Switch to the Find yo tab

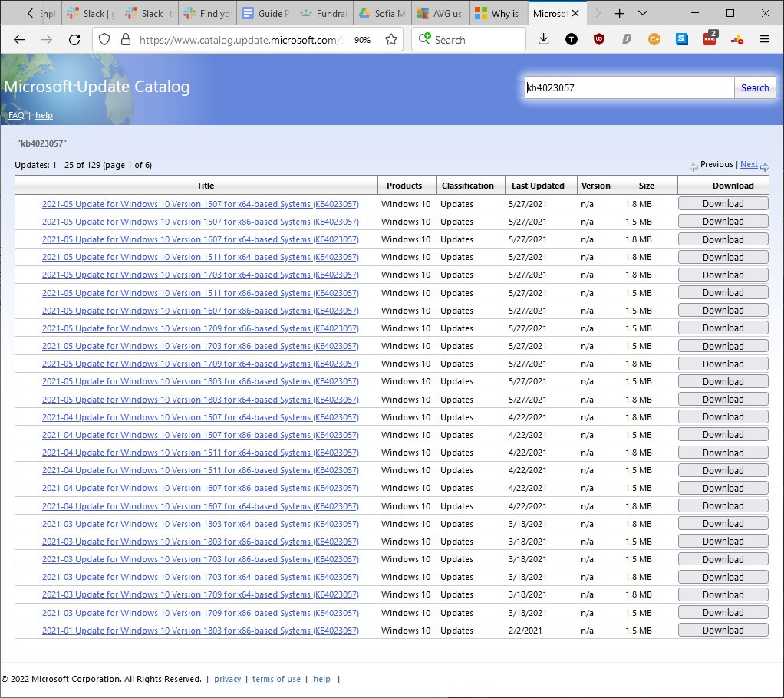click(x=207, y=14)
